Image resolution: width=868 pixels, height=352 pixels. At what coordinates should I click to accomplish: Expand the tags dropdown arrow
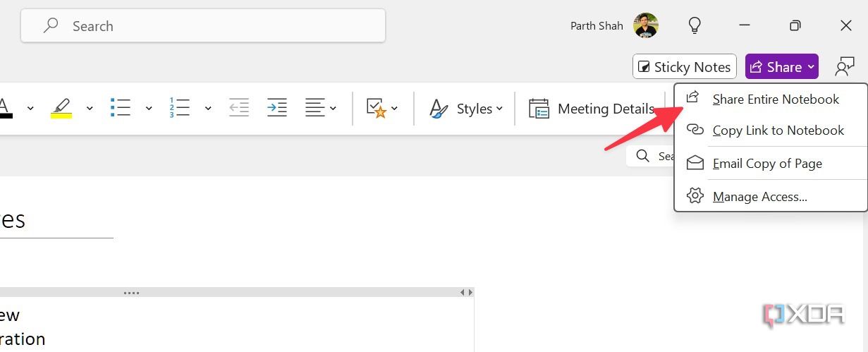pos(394,109)
